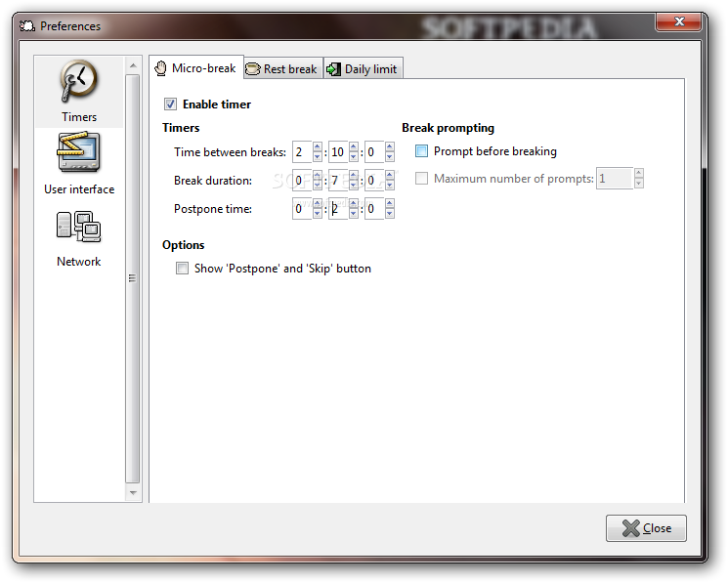
Task: Switch to the Rest break tab
Action: tap(282, 69)
